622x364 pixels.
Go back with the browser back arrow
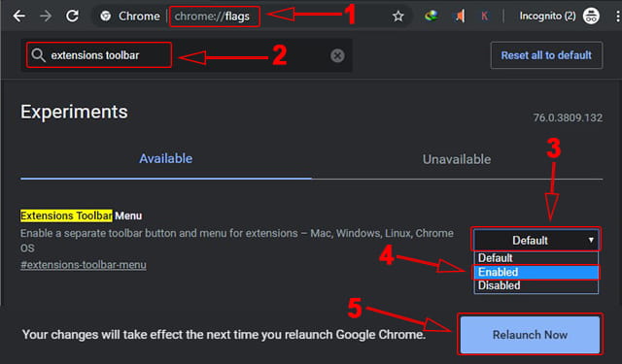click(18, 17)
